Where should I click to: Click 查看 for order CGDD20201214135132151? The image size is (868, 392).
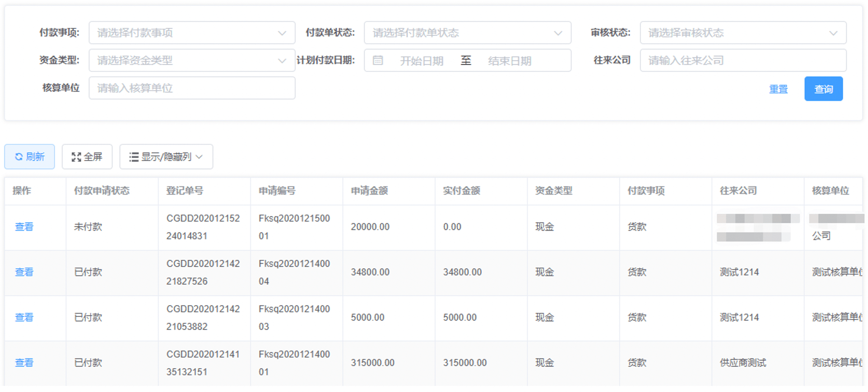(x=24, y=363)
